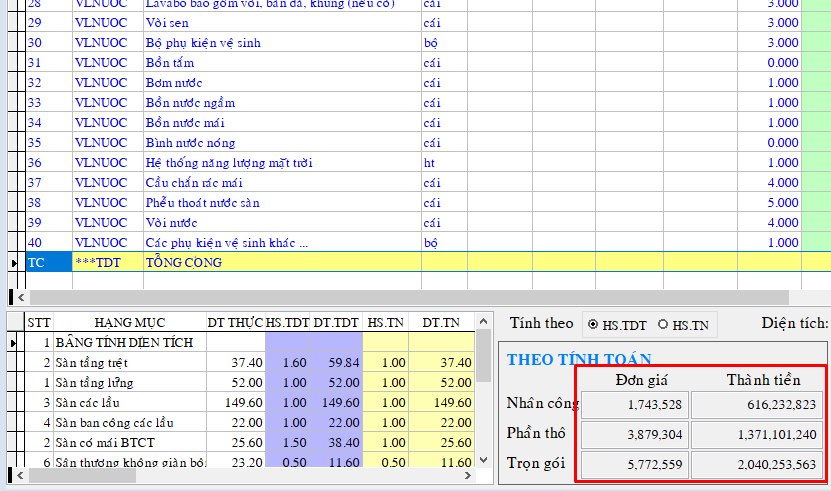This screenshot has width=831, height=491.
Task: Select Hệ thống năng lượng mặt trời row
Action: (x=281, y=163)
